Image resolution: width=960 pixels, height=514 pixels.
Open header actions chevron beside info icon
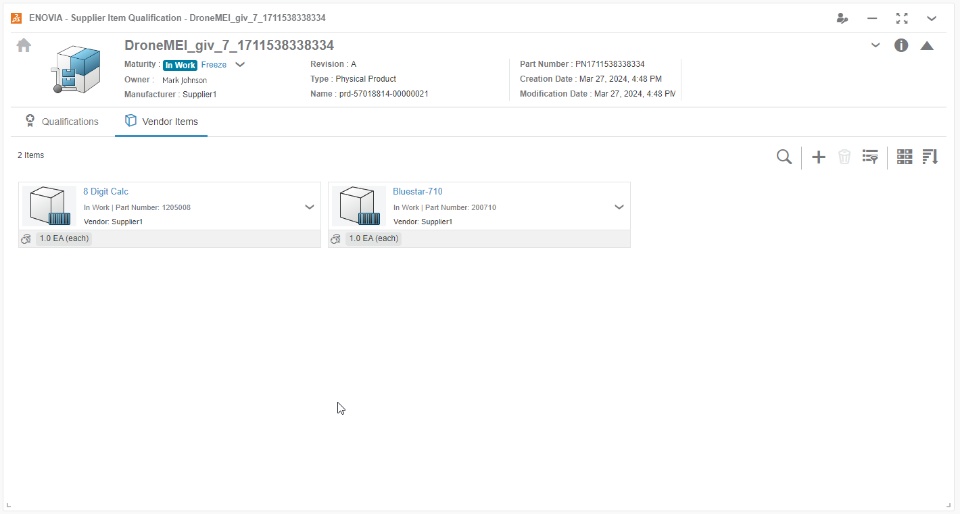click(876, 45)
